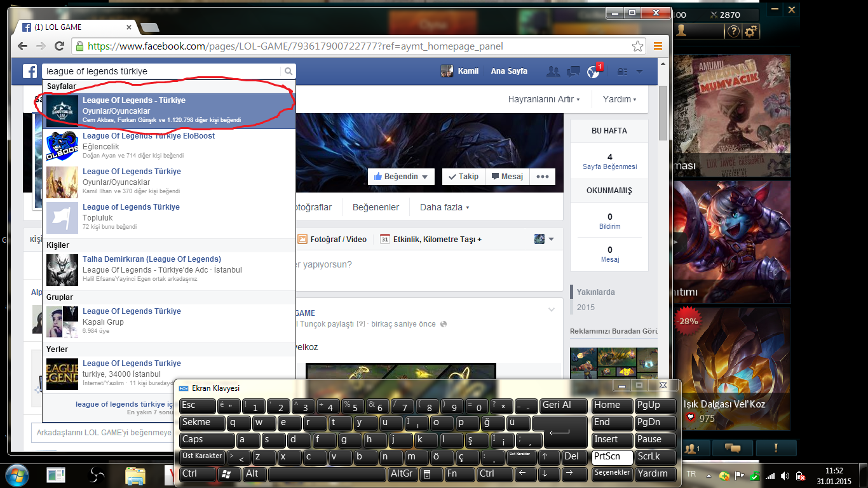This screenshot has width=868, height=488.
Task: Open the Beğenenler tab on the page
Action: (x=376, y=207)
